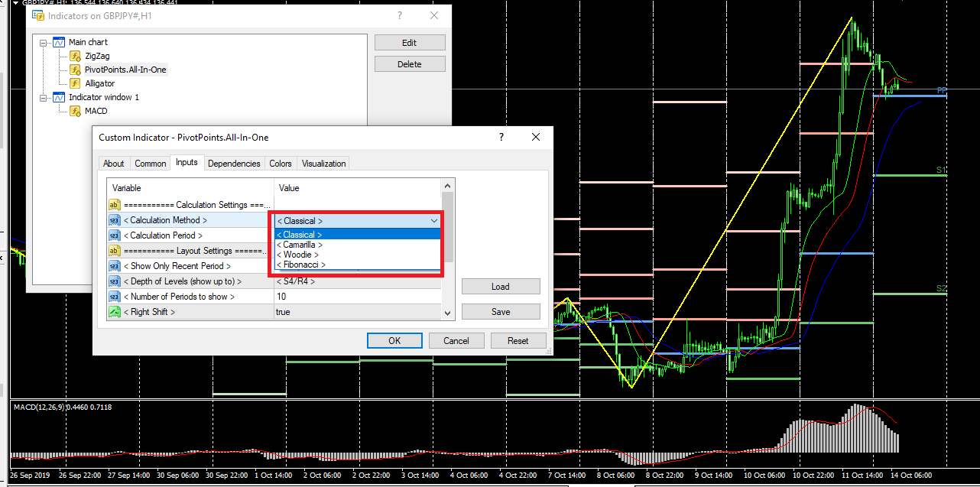Go to the Dependencies tab
The image size is (980, 487).
(x=234, y=163)
